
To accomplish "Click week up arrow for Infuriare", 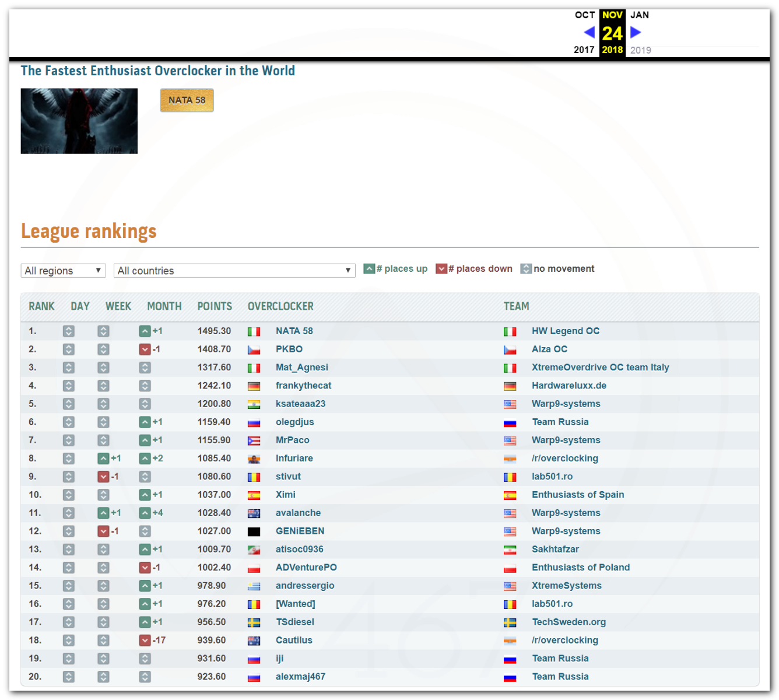I will 103,459.
